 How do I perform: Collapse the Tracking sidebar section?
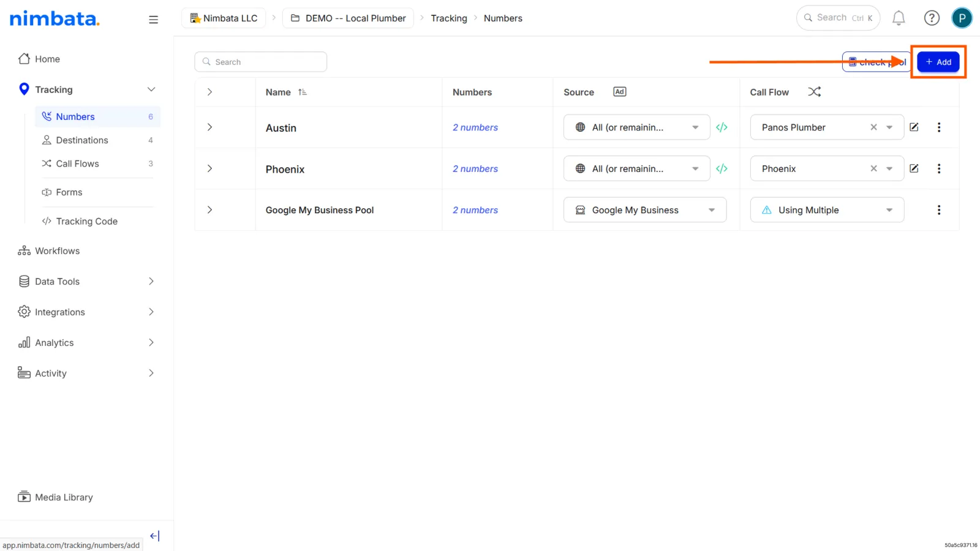coord(151,89)
